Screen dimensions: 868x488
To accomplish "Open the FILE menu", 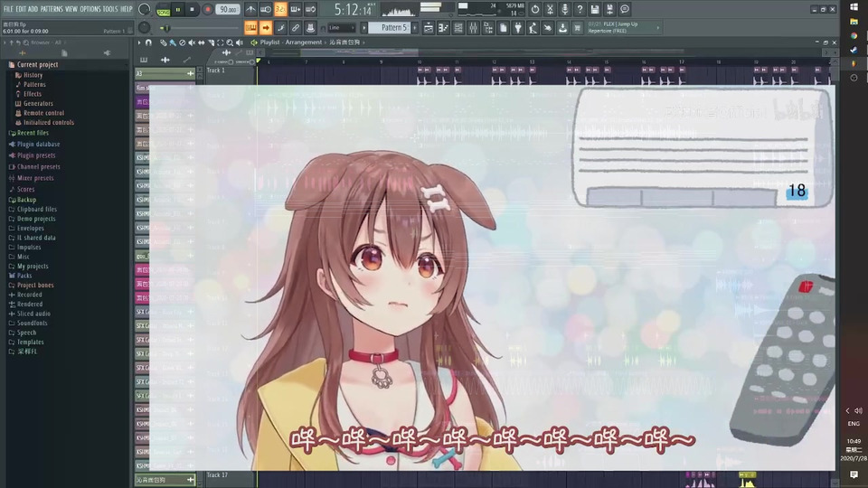I will pyautogui.click(x=8, y=9).
